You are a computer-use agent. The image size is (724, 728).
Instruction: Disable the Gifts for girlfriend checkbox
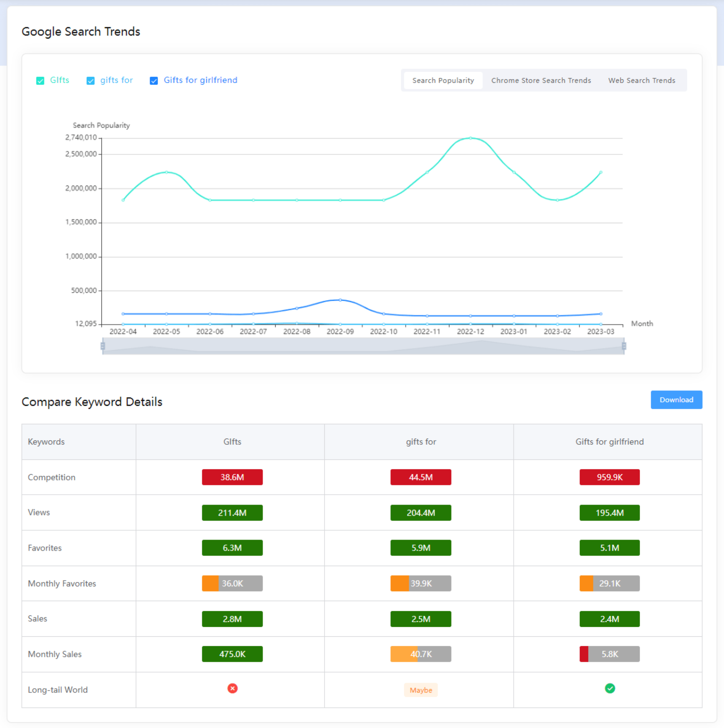click(154, 81)
